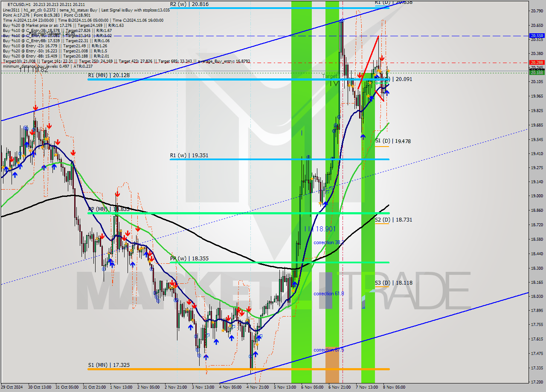Click the 19.82 wave label

[34, 69]
